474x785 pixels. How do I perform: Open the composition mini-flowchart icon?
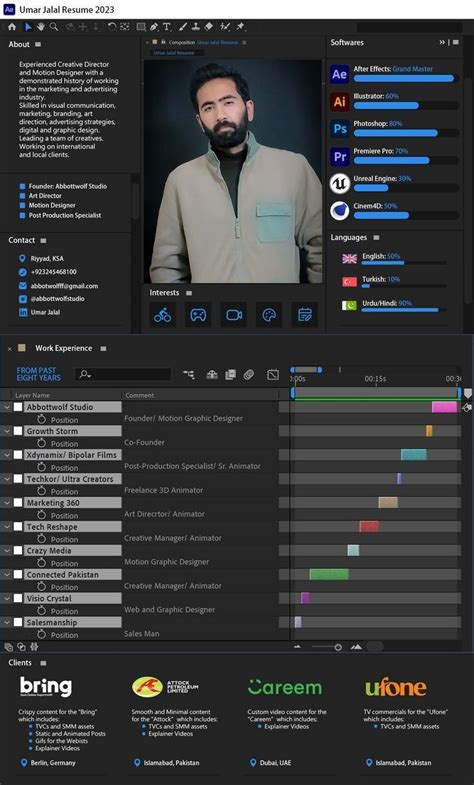[x=189, y=374]
